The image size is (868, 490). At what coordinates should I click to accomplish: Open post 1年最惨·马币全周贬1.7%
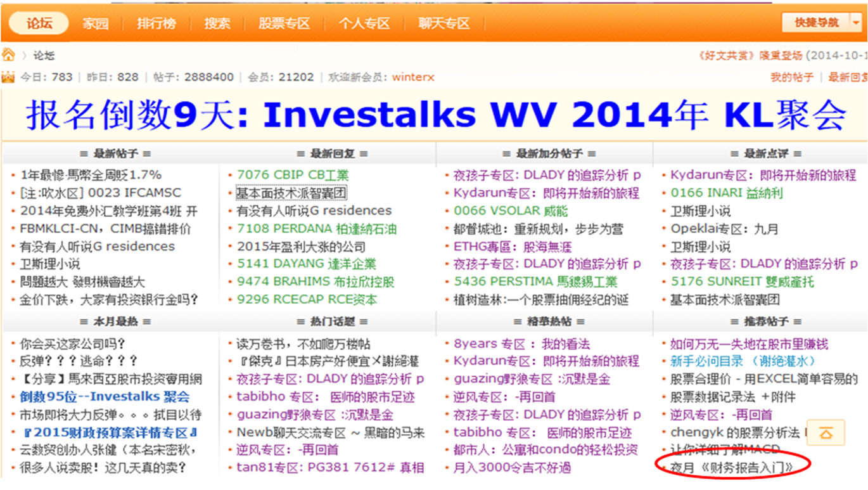point(91,175)
